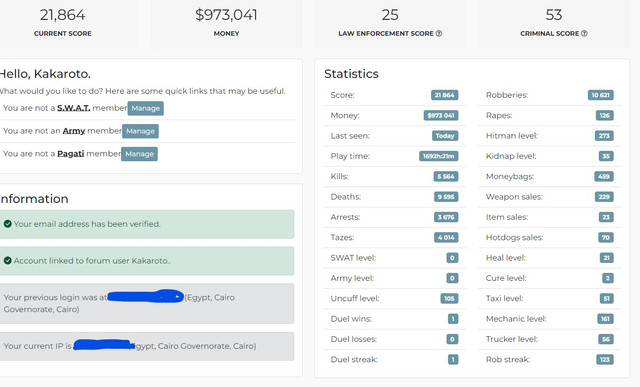Image resolution: width=640 pixels, height=387 pixels.
Task: Click the Kidnap level badge 35
Action: pos(606,156)
